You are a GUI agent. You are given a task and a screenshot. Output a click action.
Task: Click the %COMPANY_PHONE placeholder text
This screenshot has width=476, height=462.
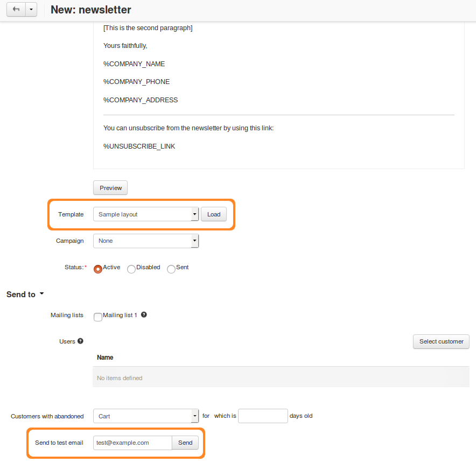click(136, 82)
